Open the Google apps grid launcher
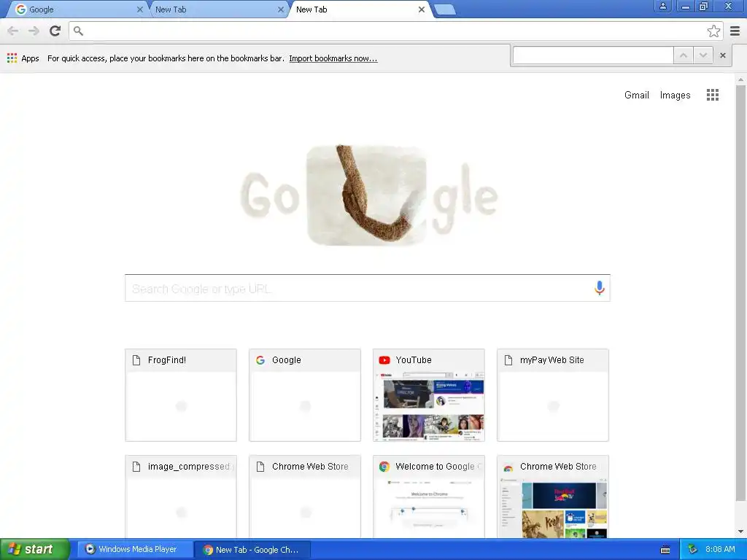Screen dimensions: 747x560 click(x=712, y=95)
